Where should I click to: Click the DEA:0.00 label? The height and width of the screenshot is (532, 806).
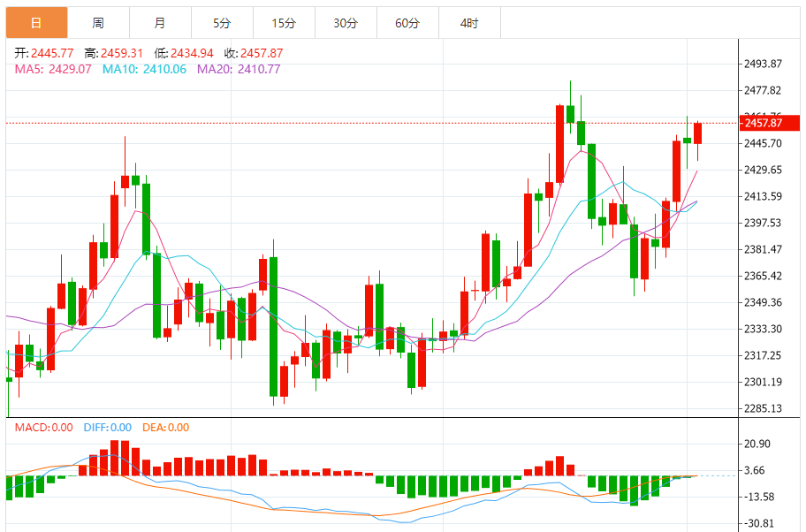point(165,427)
